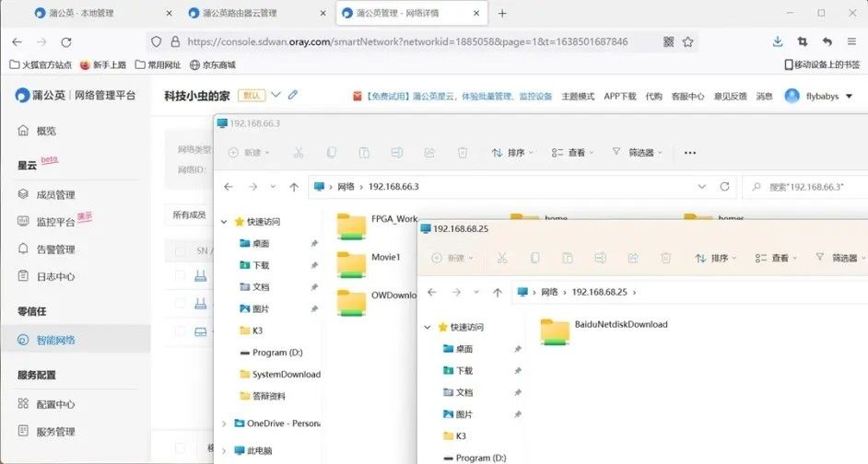Click the delete trash icon in 192.168.66.3 window

coord(463,153)
